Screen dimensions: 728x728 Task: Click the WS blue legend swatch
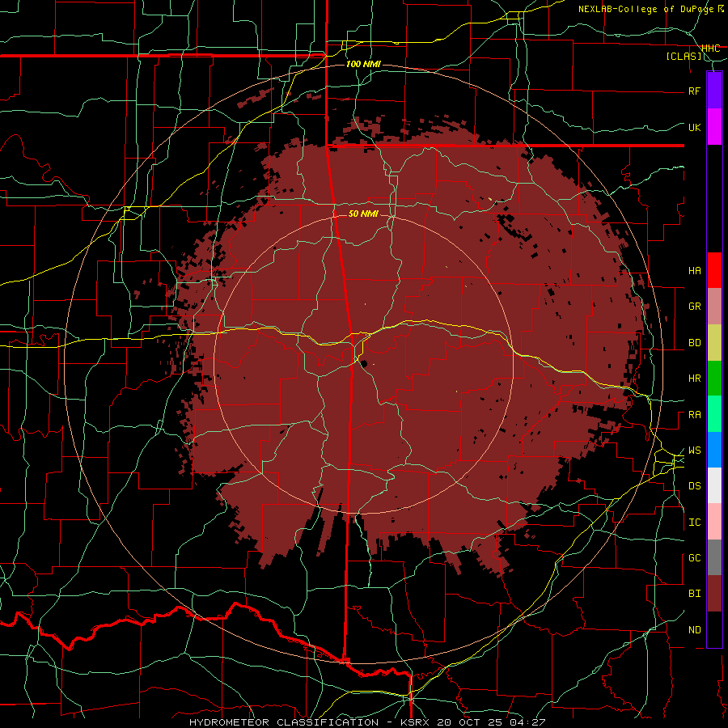pyautogui.click(x=714, y=450)
